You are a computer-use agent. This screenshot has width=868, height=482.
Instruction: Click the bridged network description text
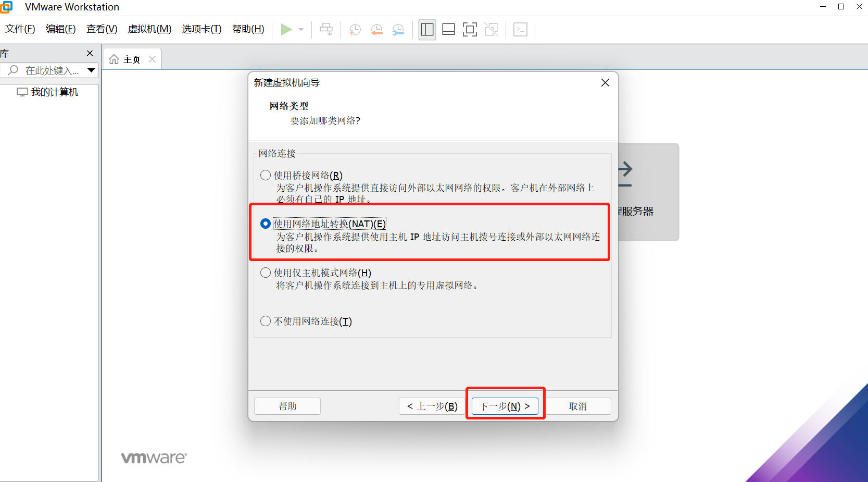pyautogui.click(x=435, y=193)
